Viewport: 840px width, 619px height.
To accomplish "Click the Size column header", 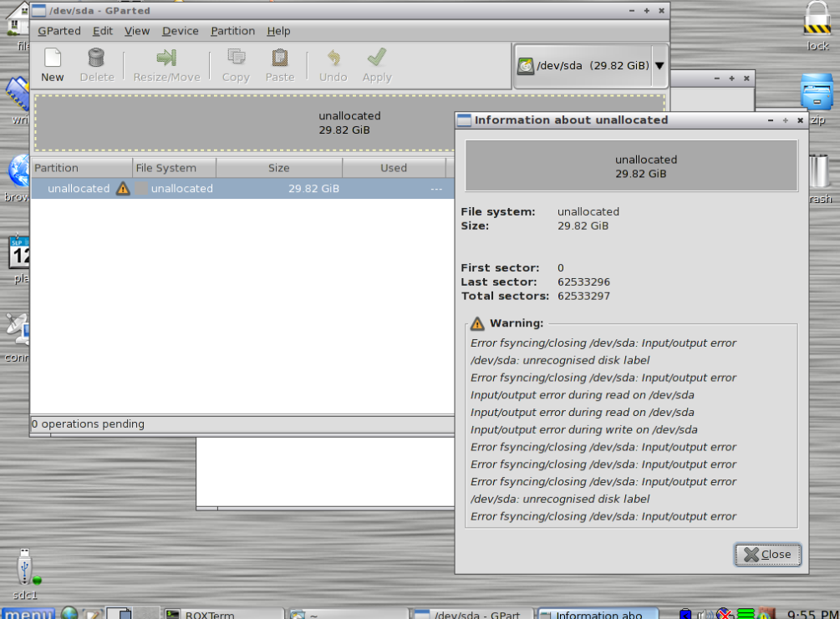I will (x=279, y=168).
